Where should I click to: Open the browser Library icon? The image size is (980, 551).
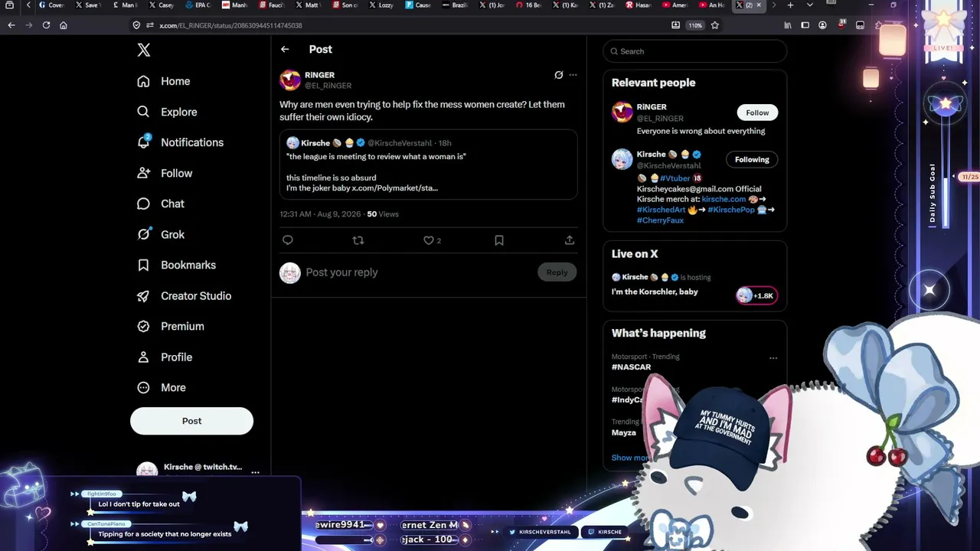(788, 25)
